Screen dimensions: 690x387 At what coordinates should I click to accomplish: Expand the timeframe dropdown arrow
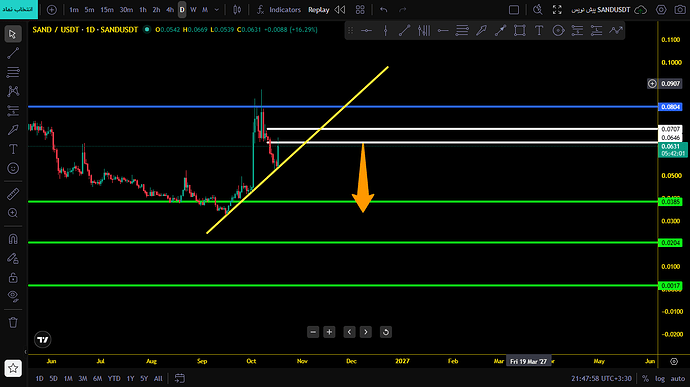(x=217, y=10)
